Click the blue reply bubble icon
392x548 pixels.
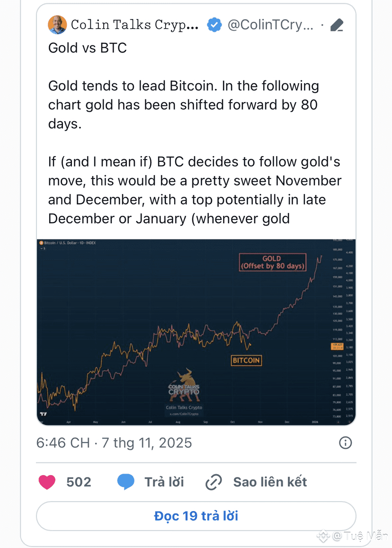click(126, 482)
